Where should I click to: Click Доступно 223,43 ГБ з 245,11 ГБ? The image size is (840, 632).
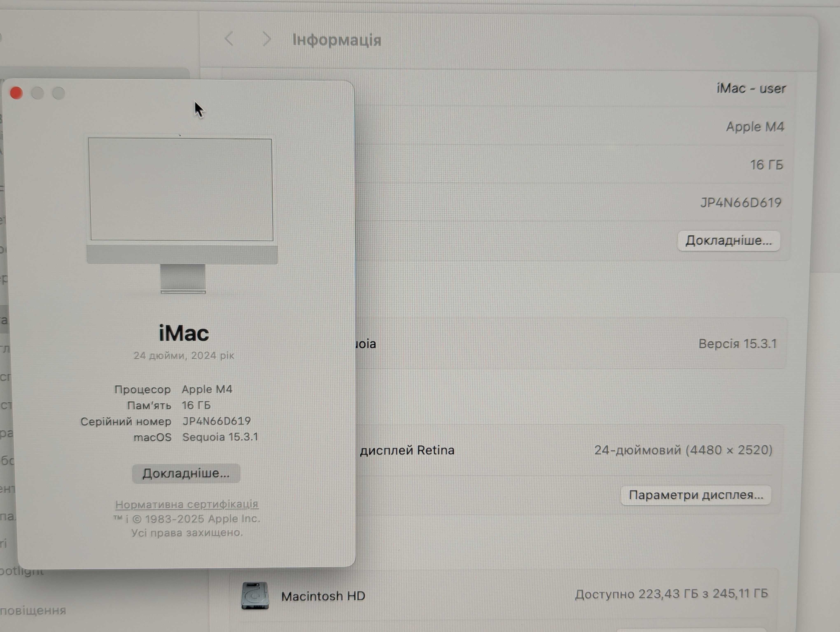click(671, 594)
